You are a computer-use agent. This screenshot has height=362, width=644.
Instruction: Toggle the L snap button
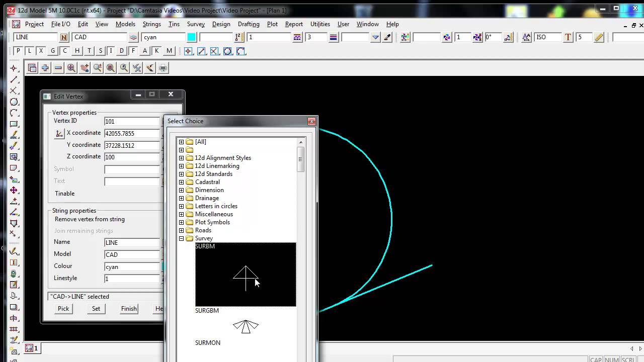click(30, 51)
